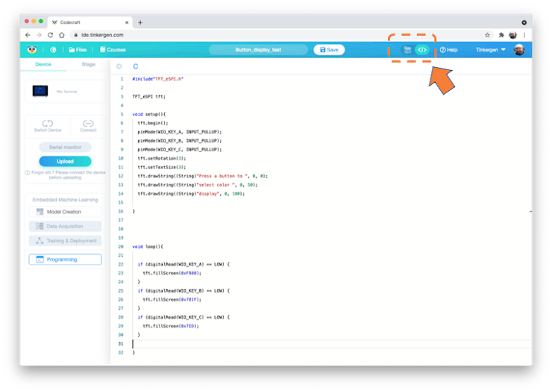Switch to block programming mode
The height and width of the screenshot is (392, 552).
click(407, 50)
